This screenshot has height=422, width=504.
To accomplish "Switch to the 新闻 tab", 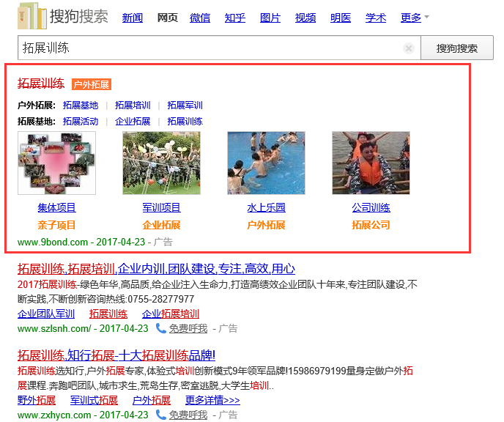I will click(x=133, y=18).
